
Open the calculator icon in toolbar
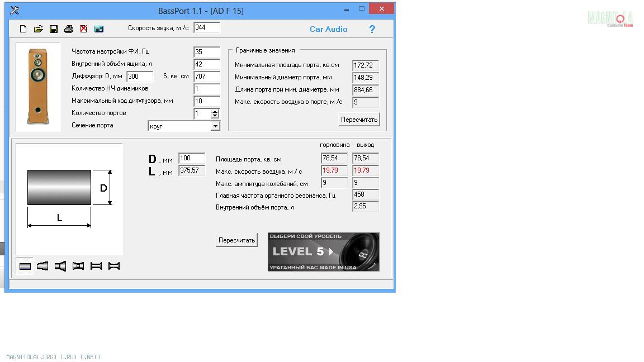click(x=99, y=29)
